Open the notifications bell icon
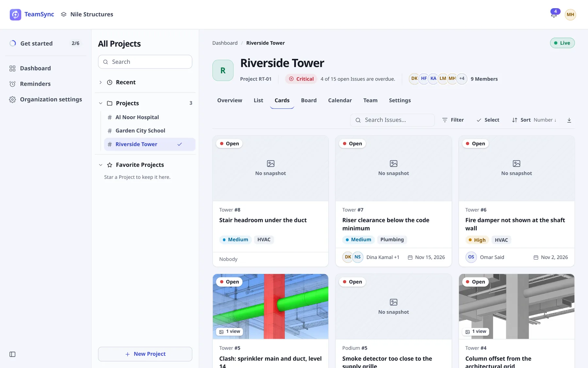 (x=554, y=14)
